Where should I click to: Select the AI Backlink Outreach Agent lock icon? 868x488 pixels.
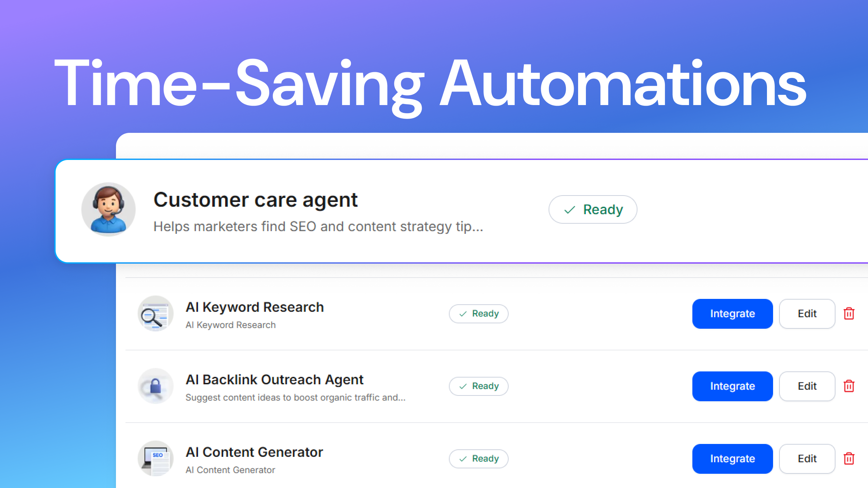click(x=156, y=386)
